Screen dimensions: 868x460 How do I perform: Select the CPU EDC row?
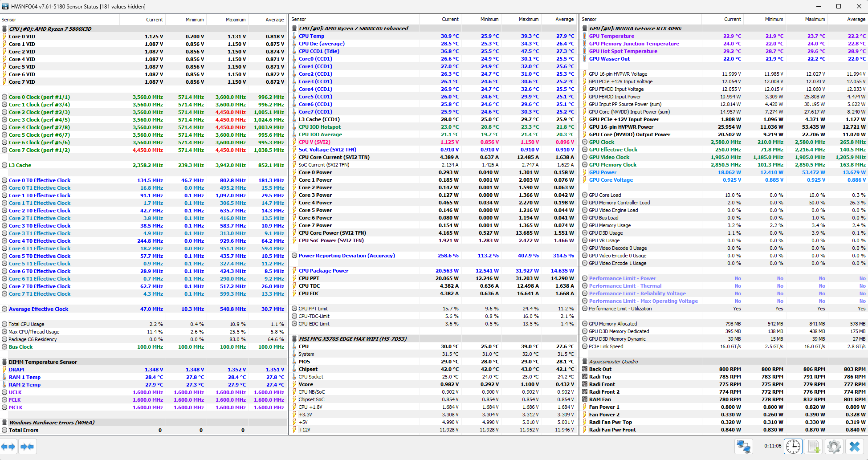click(433, 293)
